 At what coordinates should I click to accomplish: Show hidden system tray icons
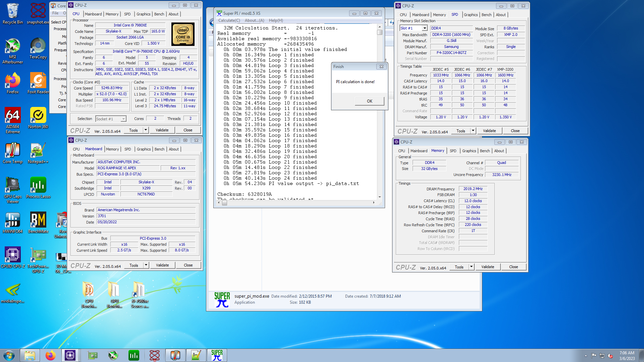pyautogui.click(x=586, y=356)
